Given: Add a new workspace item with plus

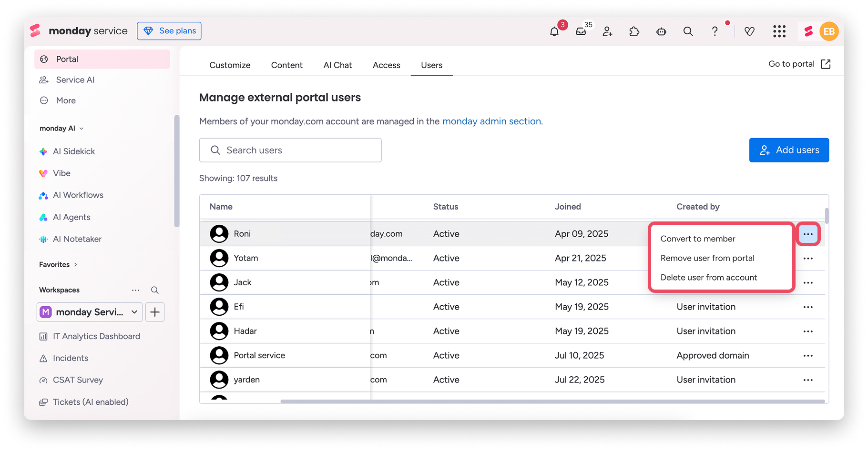Looking at the screenshot, I should point(155,312).
